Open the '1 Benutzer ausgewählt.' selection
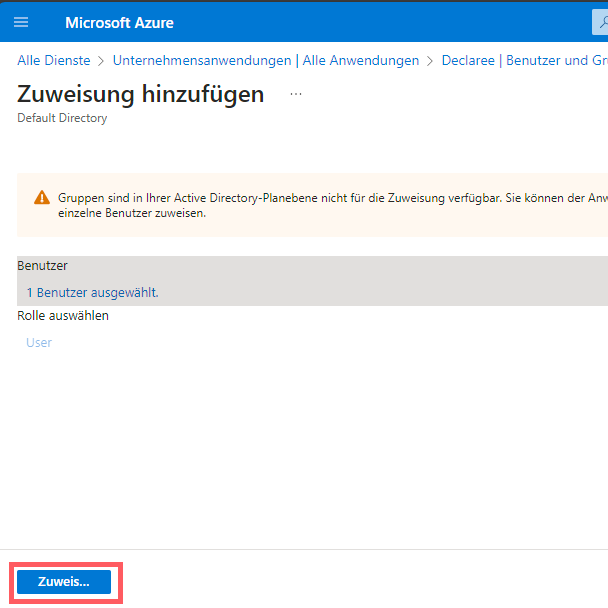This screenshot has width=608, height=608. (92, 292)
